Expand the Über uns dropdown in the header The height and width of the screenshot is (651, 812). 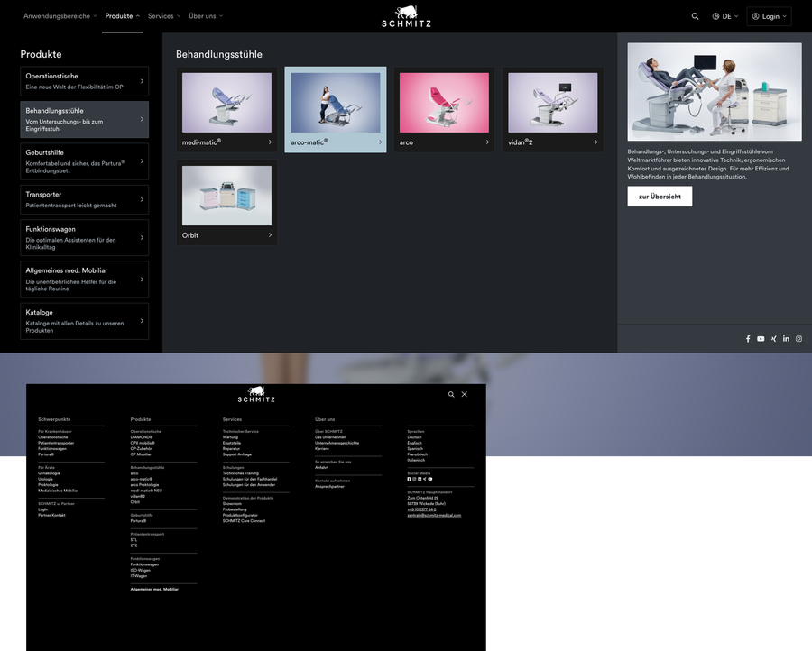206,16
